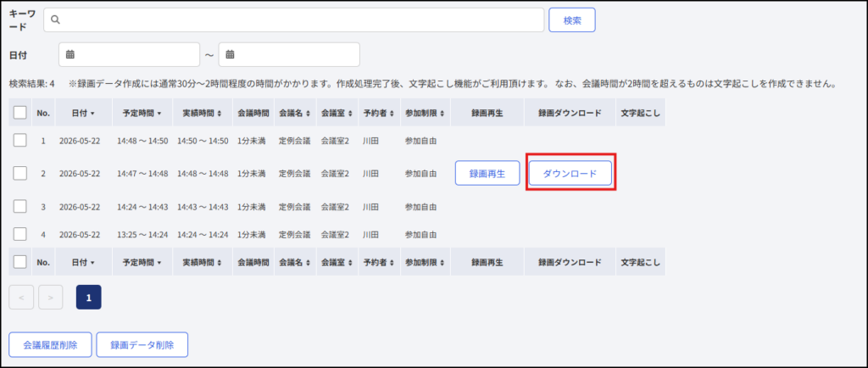Viewport: 868px width, 368px height.
Task: Click the 録画データ削除 button
Action: tap(142, 345)
